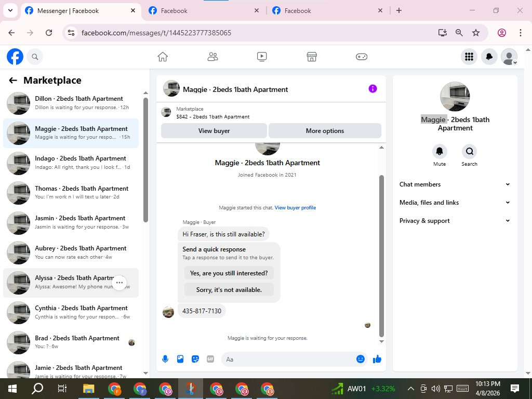The image size is (532, 399).
Task: Open File Explorer from taskbar
Action: [x=89, y=389]
